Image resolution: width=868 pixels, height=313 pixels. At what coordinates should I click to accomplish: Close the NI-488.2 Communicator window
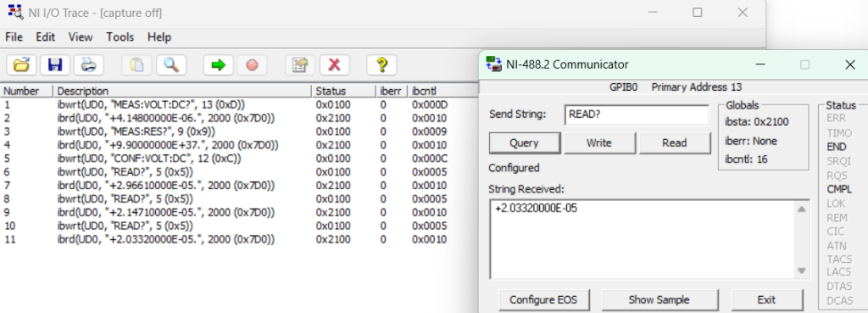click(850, 64)
